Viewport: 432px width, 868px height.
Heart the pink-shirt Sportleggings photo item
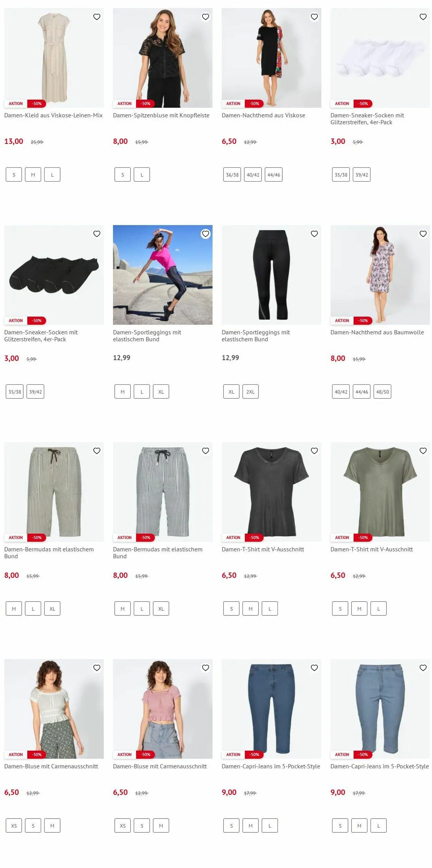click(x=206, y=234)
